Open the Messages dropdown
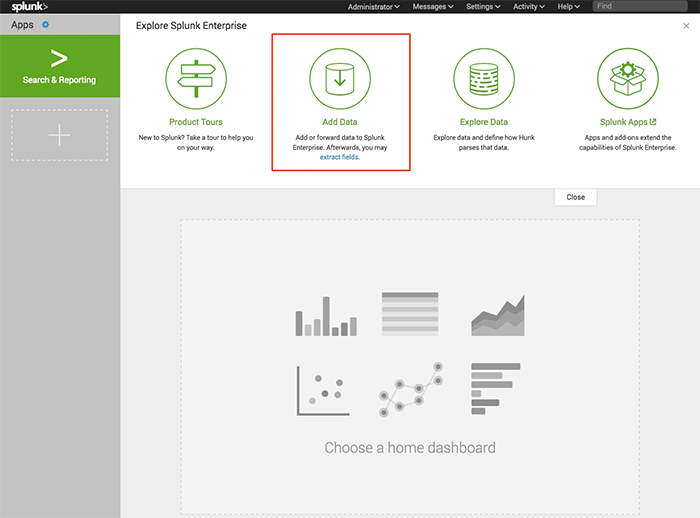700x518 pixels. [x=434, y=7]
